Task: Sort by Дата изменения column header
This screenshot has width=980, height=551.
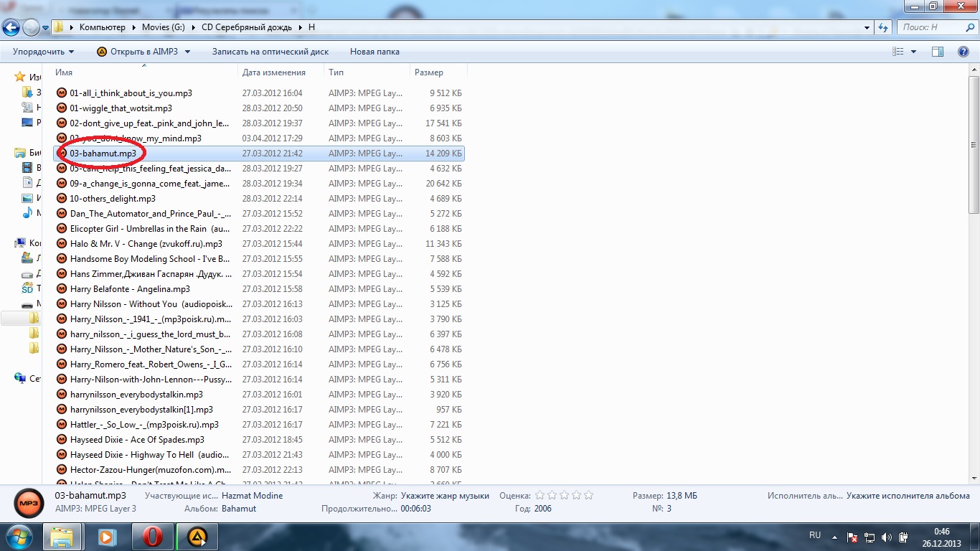Action: coord(273,72)
